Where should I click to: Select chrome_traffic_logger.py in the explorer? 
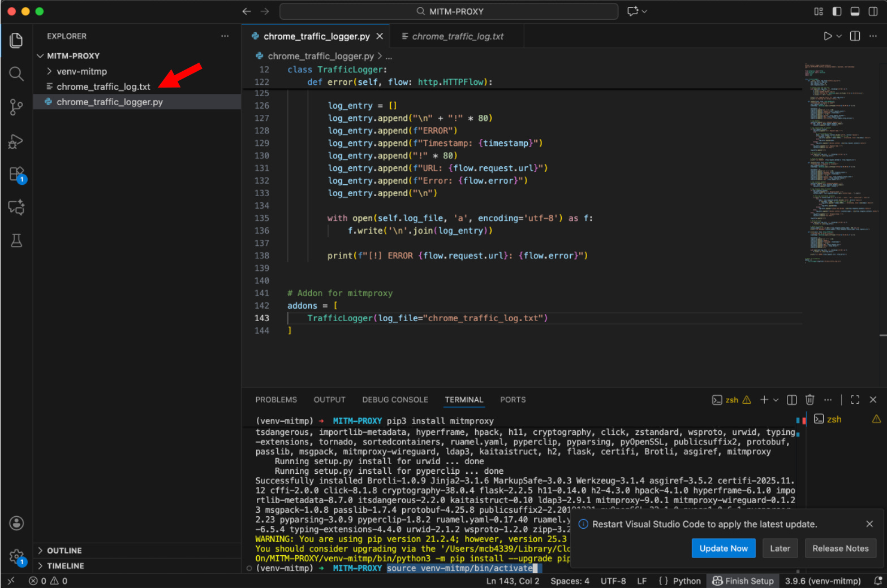[x=109, y=102]
